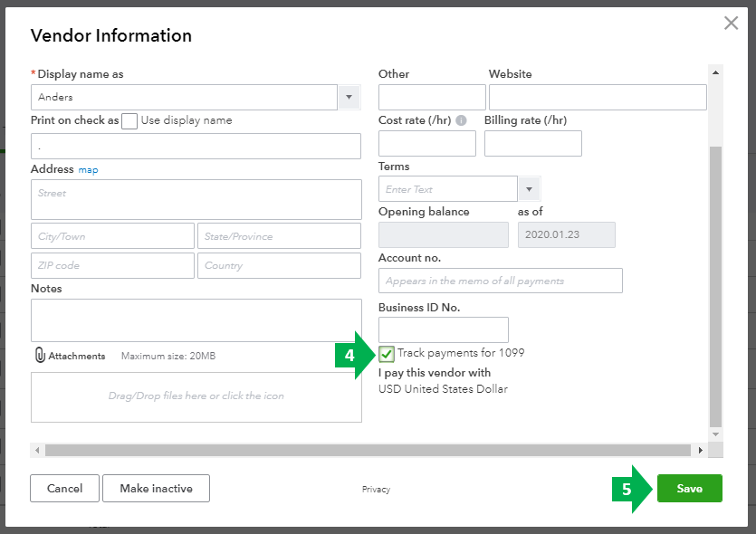Open the map link next to Address
The width and height of the screenshot is (756, 534).
click(x=89, y=169)
